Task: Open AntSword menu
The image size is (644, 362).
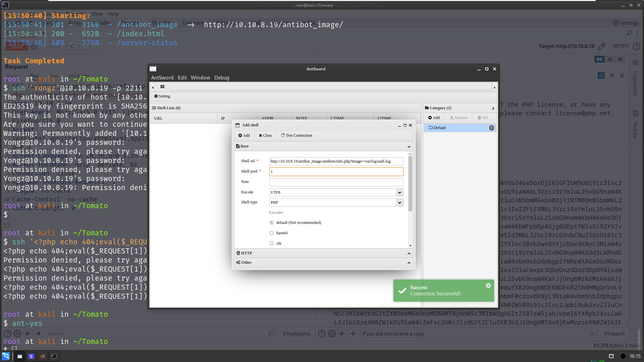Action: point(162,77)
